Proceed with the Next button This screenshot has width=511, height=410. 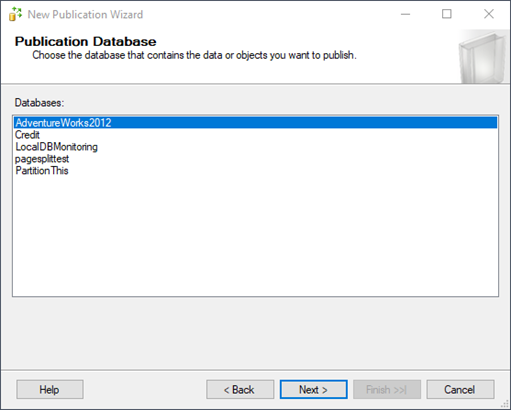[x=314, y=389]
